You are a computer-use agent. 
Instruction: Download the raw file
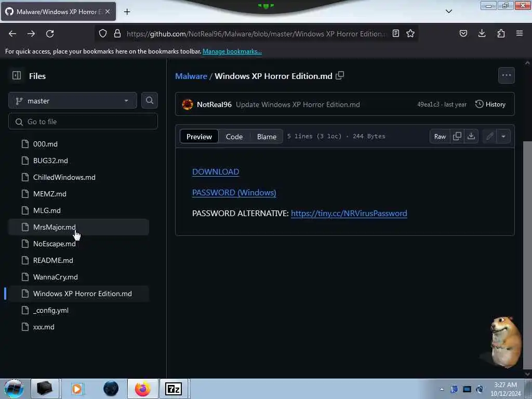(471, 136)
